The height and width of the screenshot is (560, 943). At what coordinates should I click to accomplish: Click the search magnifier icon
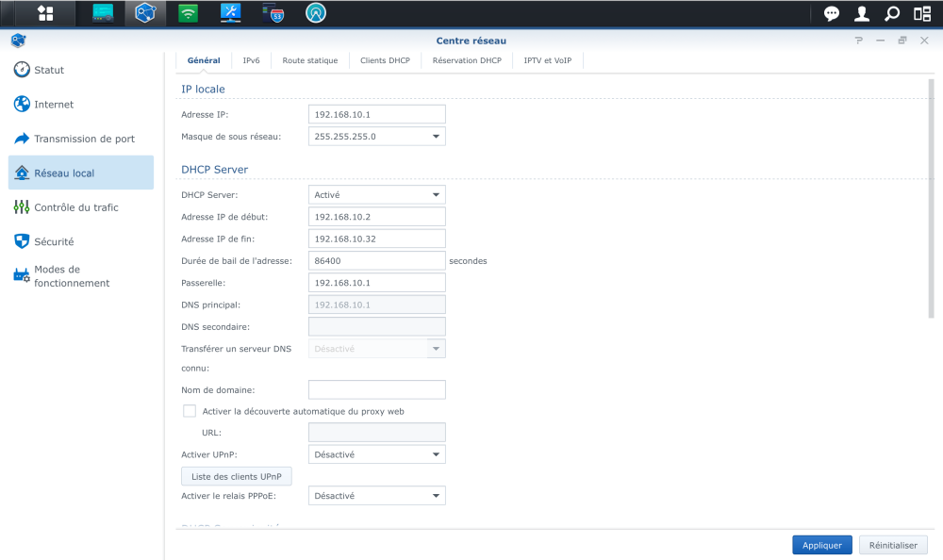point(891,13)
